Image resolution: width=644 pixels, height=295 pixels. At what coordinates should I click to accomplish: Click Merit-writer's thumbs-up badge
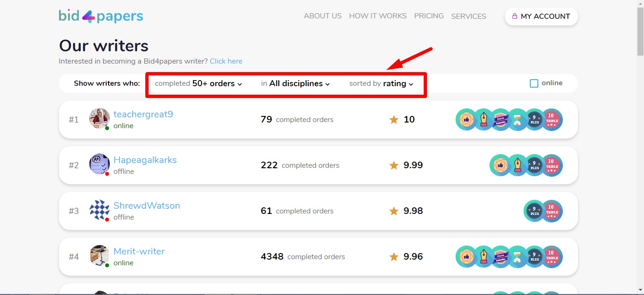(467, 257)
